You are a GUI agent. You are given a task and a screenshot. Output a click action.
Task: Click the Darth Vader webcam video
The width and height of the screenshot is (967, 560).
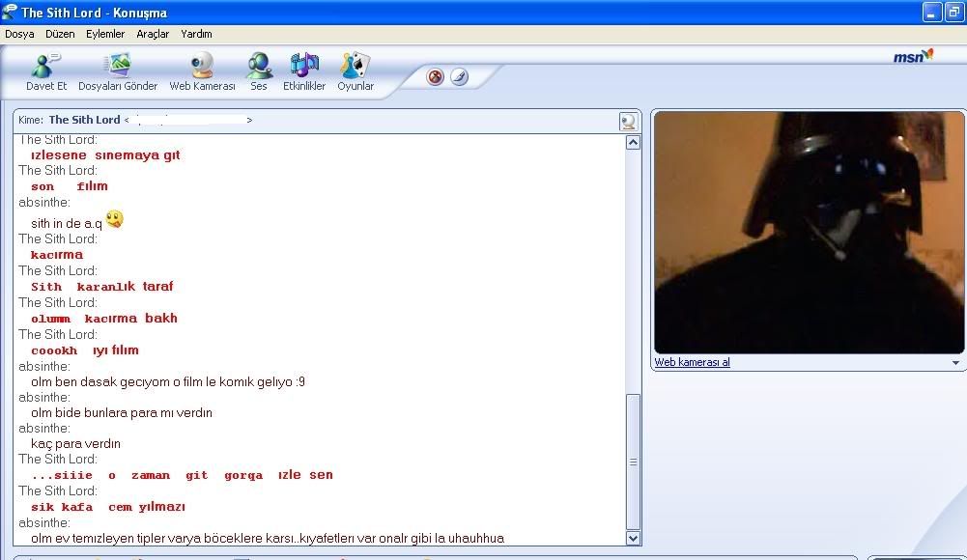[809, 233]
